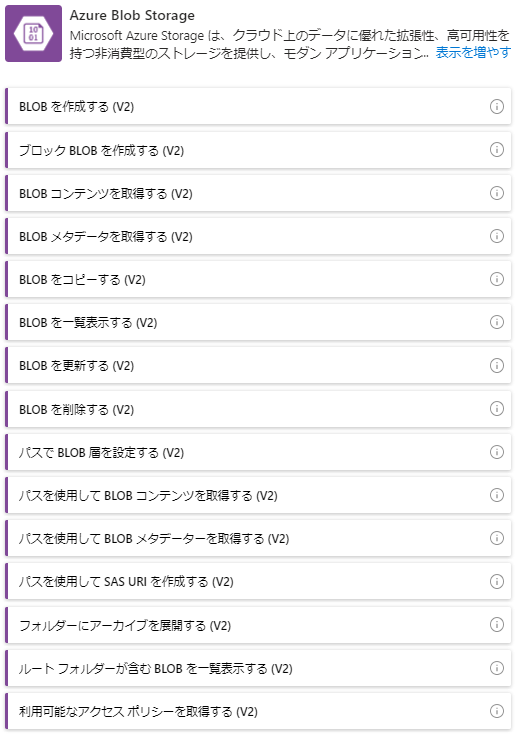Viewport: 518px width, 739px height.
Task: Click info icon beside BLOB コンテンツを取得する (V2)
Action: pos(496,193)
